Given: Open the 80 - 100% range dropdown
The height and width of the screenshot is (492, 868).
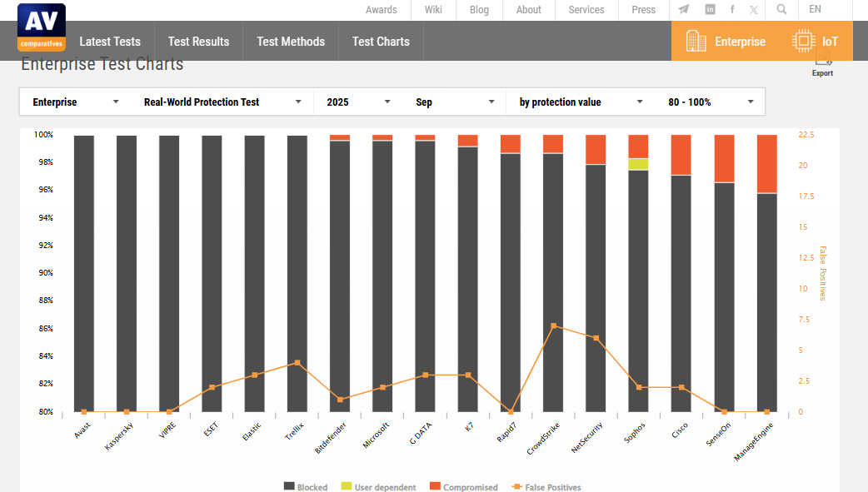Looking at the screenshot, I should point(711,102).
